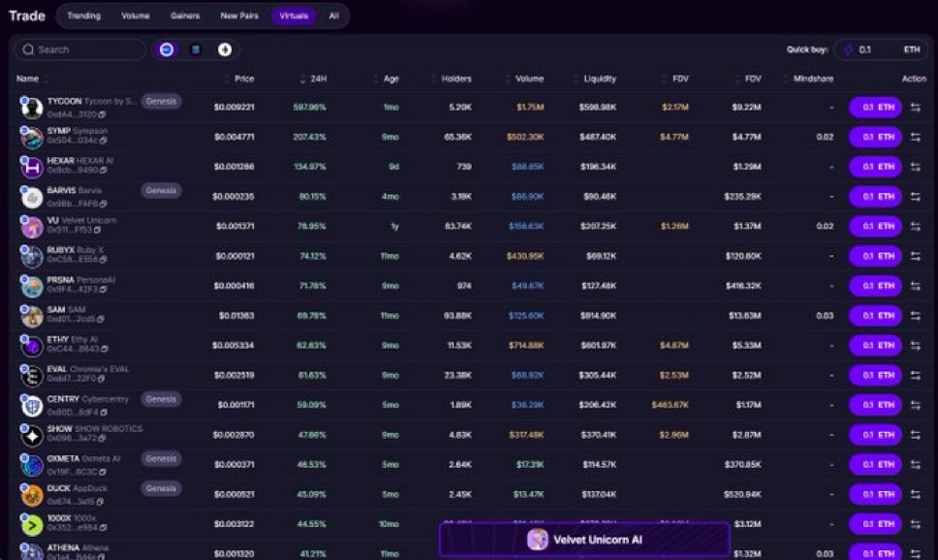Viewport: 938px width, 560px height.
Task: Click swap arrows icon in RUBYX row
Action: coord(916,256)
